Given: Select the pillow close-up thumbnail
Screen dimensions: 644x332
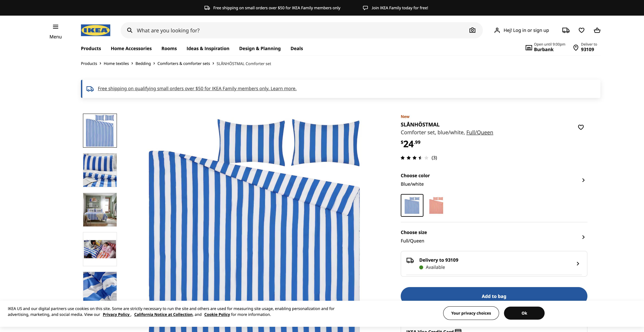Looking at the screenshot, I should pos(100,170).
